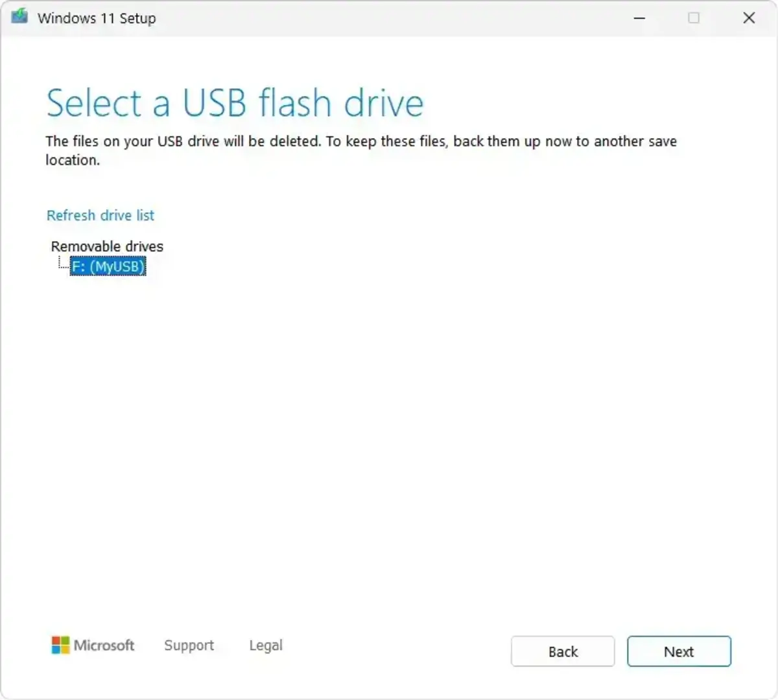Click the Back navigation button

(562, 651)
